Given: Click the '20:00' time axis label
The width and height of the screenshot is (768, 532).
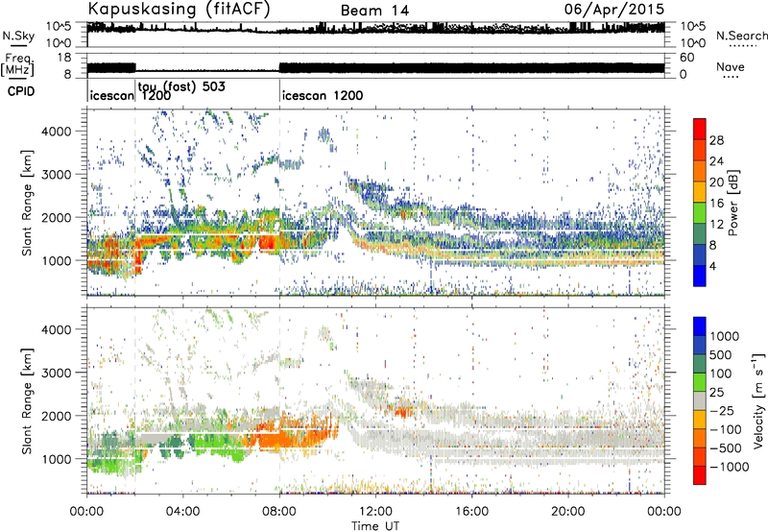Looking at the screenshot, I should [567, 512].
